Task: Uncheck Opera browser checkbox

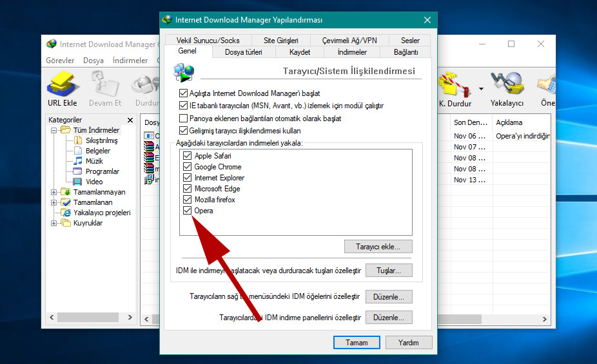Action: click(187, 210)
